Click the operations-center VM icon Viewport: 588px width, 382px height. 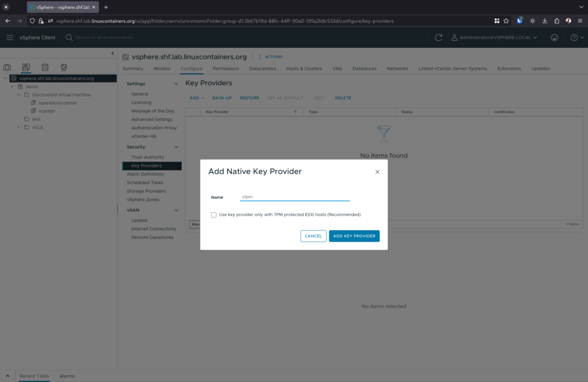pos(33,102)
